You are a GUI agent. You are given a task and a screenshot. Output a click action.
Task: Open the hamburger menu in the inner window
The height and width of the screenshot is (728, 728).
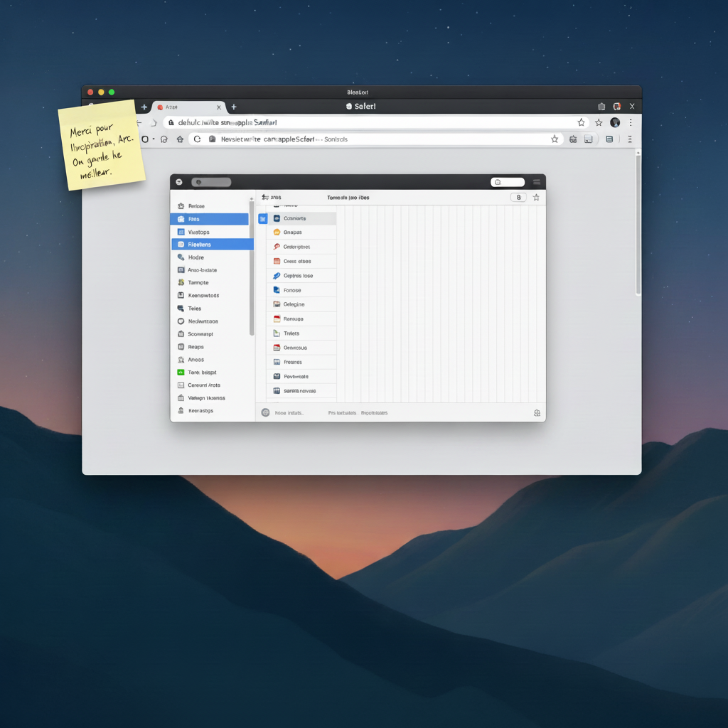(x=536, y=182)
